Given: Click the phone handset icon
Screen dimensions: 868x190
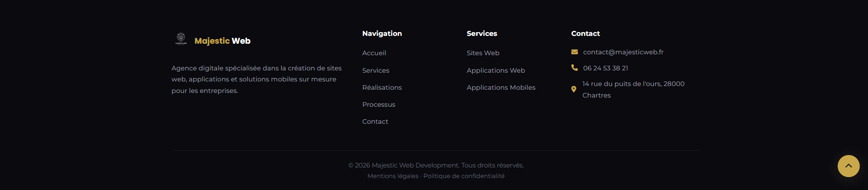Looking at the screenshot, I should [x=575, y=68].
